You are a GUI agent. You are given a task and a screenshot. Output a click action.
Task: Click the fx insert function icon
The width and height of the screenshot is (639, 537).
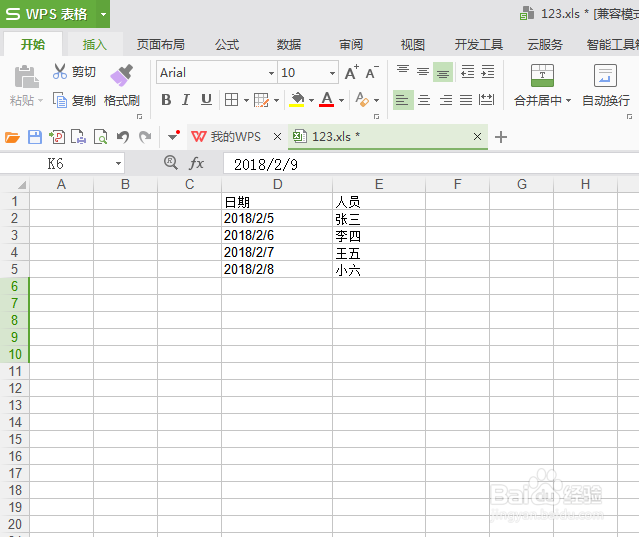pyautogui.click(x=196, y=163)
